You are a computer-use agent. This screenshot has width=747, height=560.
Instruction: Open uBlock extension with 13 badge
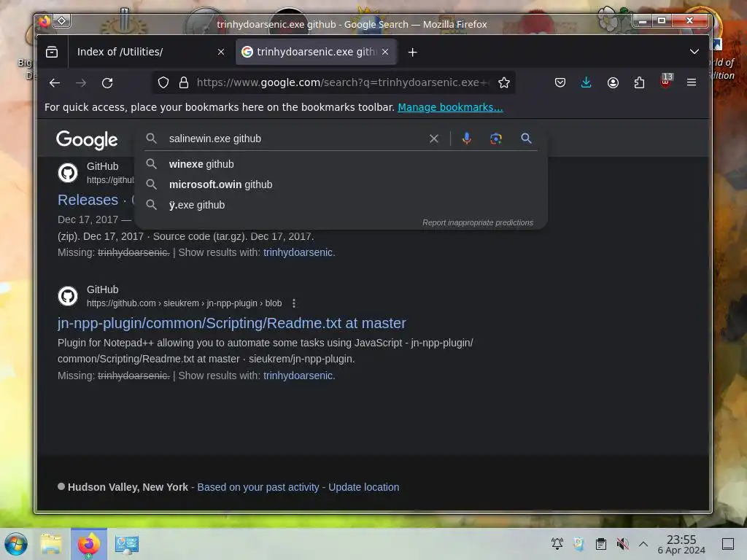666,82
